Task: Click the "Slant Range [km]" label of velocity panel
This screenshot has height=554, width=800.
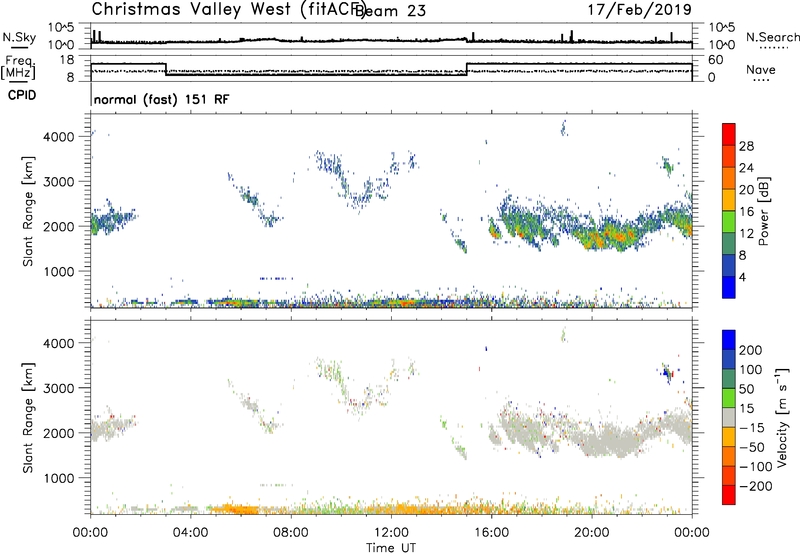Action: [28, 418]
